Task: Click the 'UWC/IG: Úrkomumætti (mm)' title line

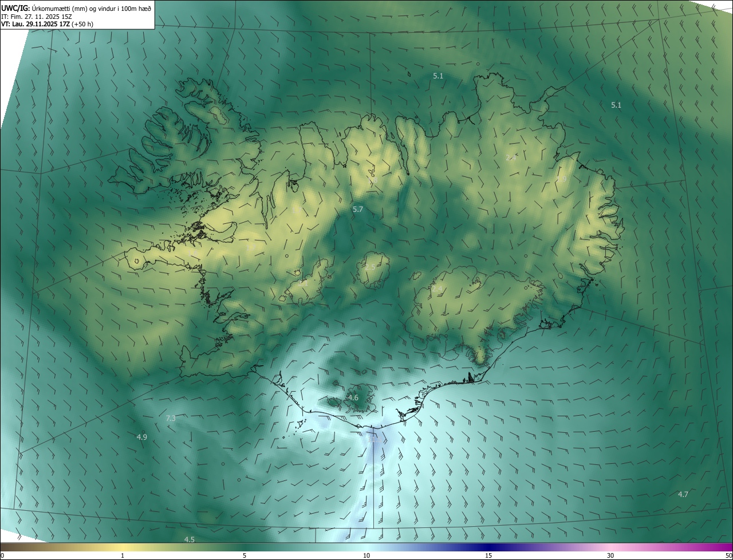Action: (76, 7)
